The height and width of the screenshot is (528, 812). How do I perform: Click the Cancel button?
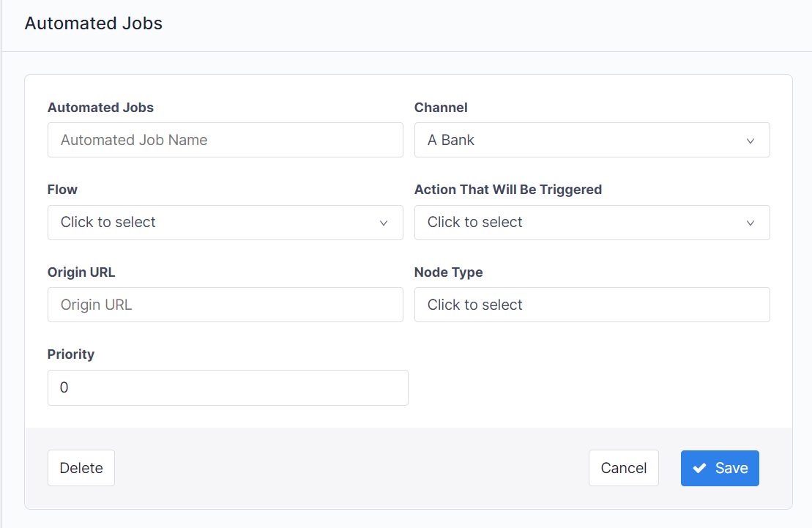pos(623,468)
